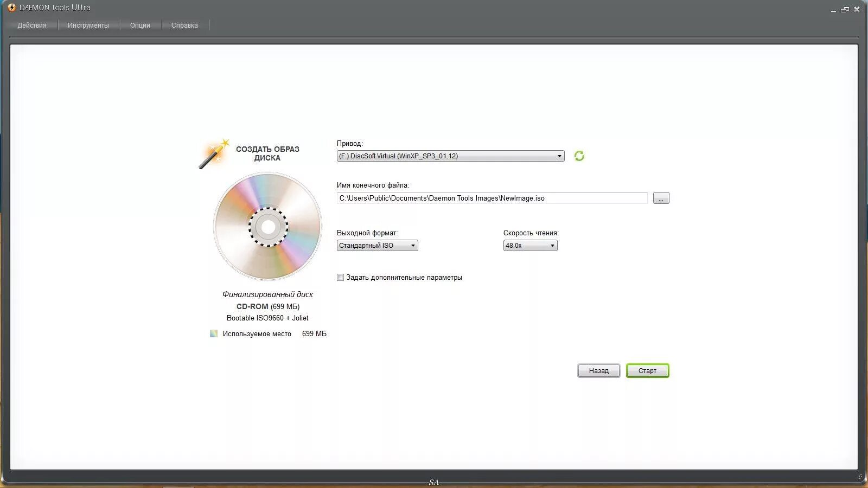Click 'Финализированный диск' text
This screenshot has width=868, height=488.
click(x=267, y=294)
